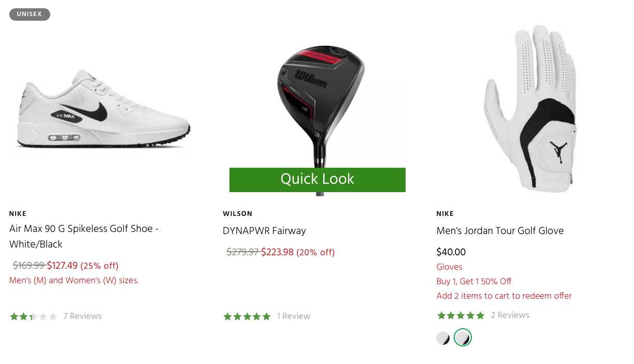Select the green-outlined glove color swatch

click(x=463, y=338)
